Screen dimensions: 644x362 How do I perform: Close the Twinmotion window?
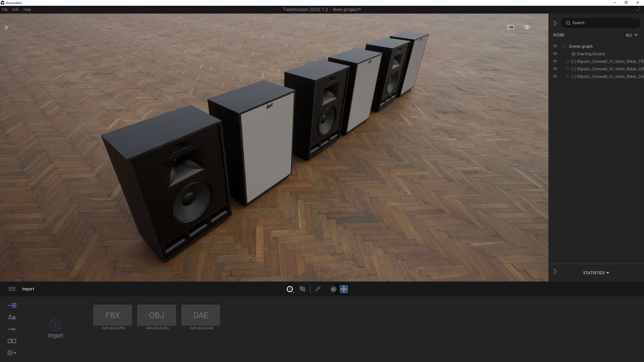click(x=638, y=3)
